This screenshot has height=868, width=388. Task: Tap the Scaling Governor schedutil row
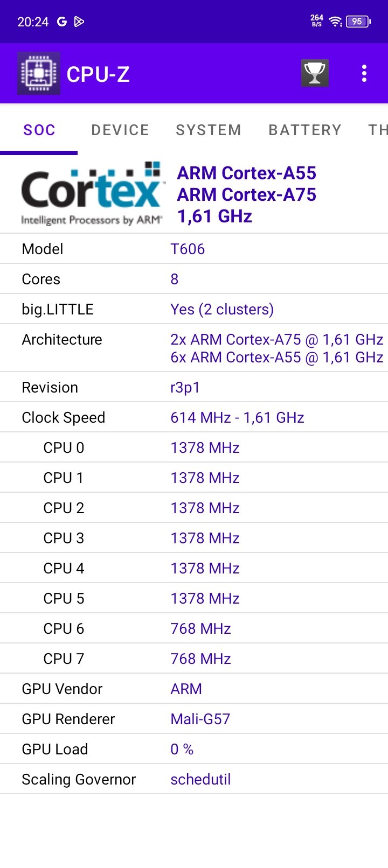pyautogui.click(x=194, y=779)
